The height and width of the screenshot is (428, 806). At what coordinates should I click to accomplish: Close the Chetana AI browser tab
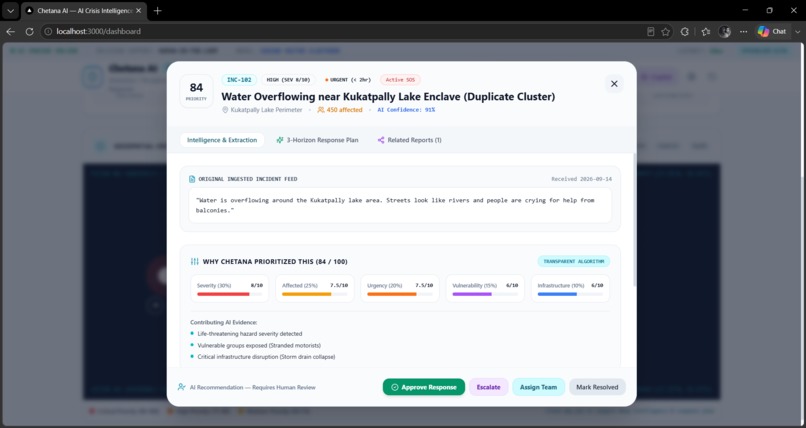[x=138, y=10]
